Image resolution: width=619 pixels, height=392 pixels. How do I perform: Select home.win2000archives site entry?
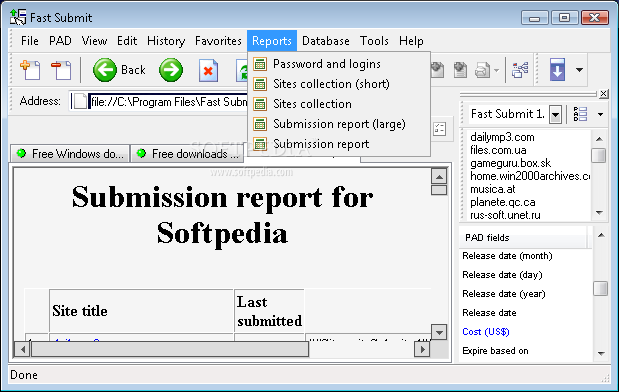tap(530, 176)
